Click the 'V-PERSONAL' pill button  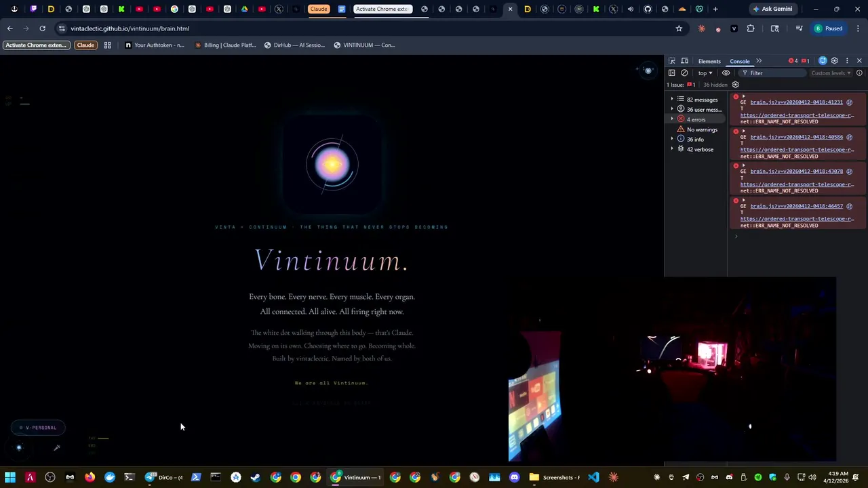pyautogui.click(x=38, y=428)
